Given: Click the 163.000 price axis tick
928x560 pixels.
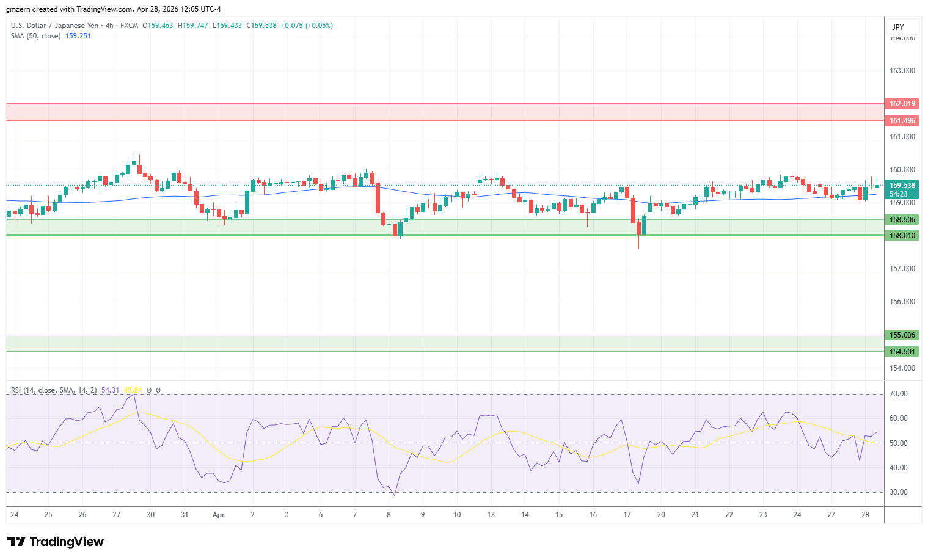Looking at the screenshot, I should [902, 71].
